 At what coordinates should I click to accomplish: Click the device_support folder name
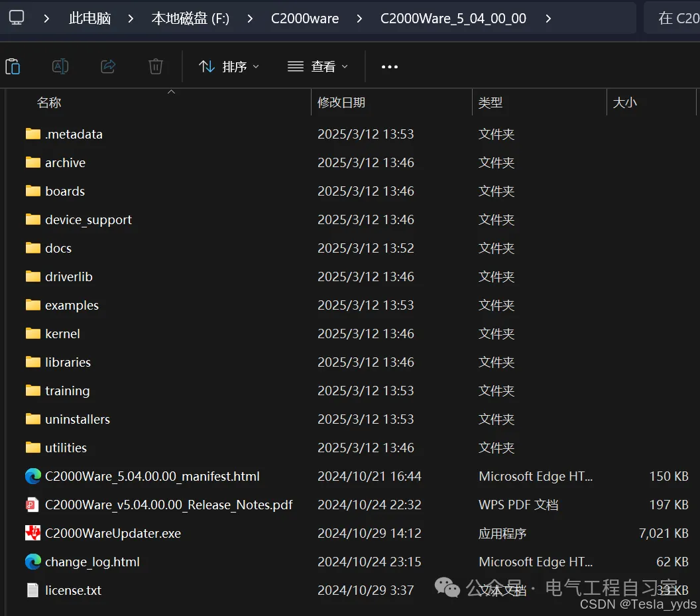[x=88, y=219]
